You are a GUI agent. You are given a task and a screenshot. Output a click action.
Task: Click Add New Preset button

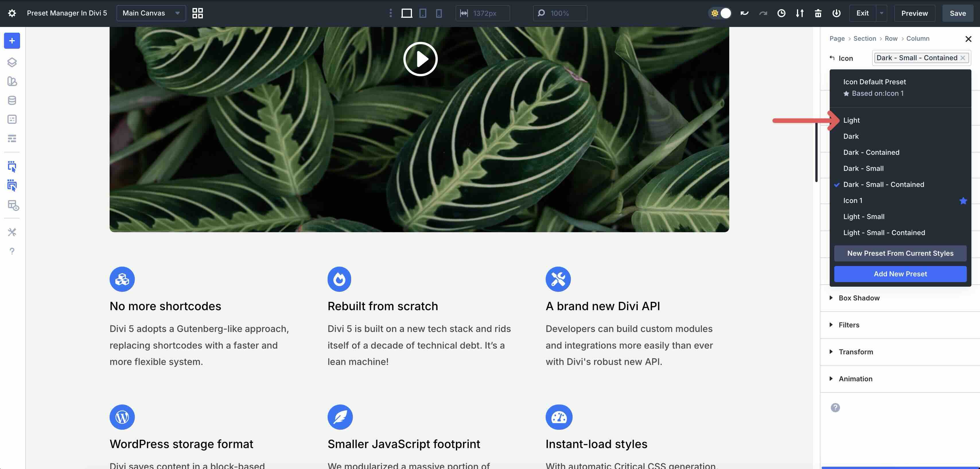[x=900, y=274]
